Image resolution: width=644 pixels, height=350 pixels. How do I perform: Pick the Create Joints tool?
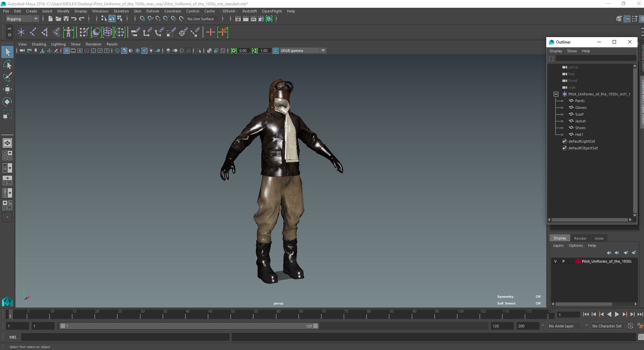pyautogui.click(x=33, y=32)
